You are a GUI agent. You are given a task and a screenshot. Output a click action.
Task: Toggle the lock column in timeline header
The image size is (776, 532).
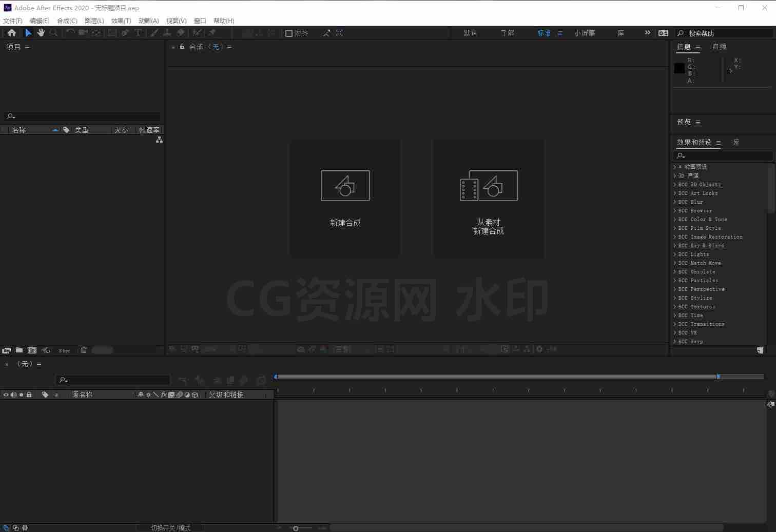pyautogui.click(x=29, y=395)
